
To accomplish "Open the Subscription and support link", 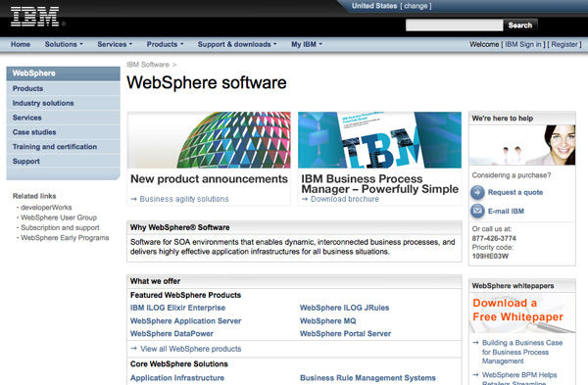I will click(60, 227).
